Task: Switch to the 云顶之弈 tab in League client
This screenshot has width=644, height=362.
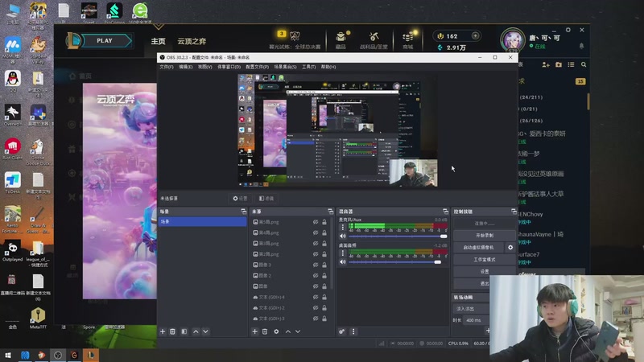Action: click(192, 41)
